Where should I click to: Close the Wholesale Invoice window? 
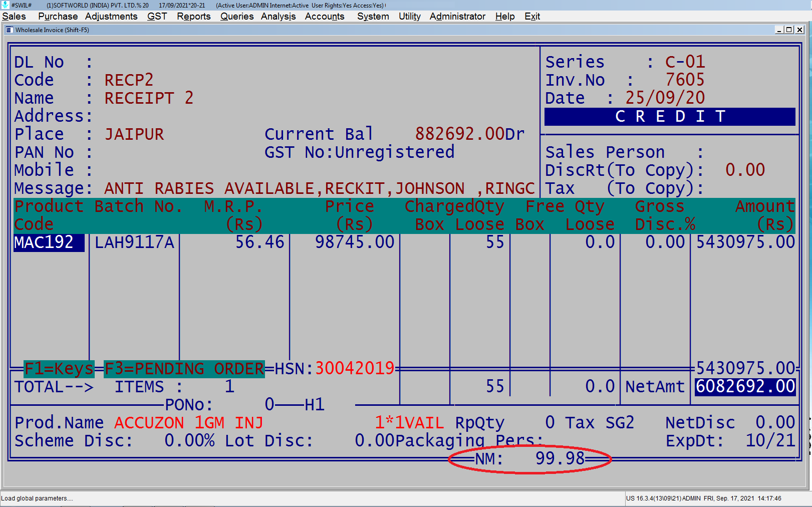point(800,30)
